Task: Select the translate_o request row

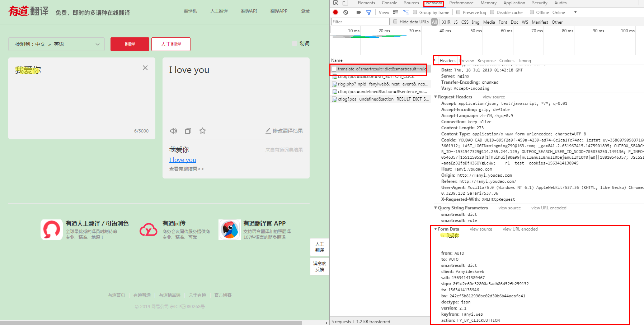Action: point(380,69)
